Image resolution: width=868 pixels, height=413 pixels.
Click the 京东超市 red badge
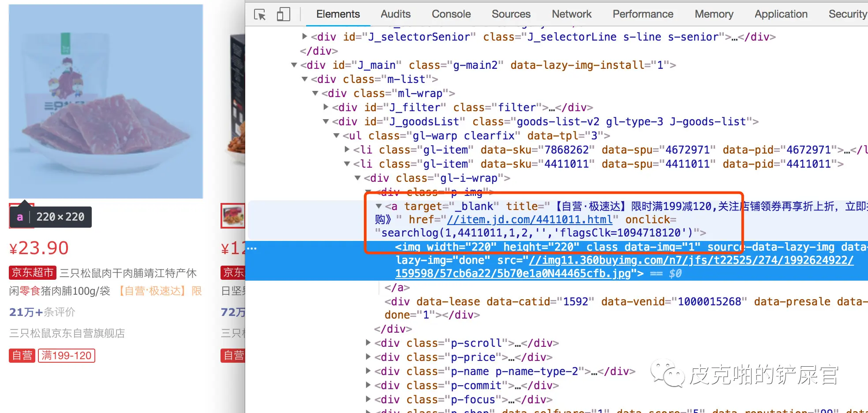click(x=33, y=273)
